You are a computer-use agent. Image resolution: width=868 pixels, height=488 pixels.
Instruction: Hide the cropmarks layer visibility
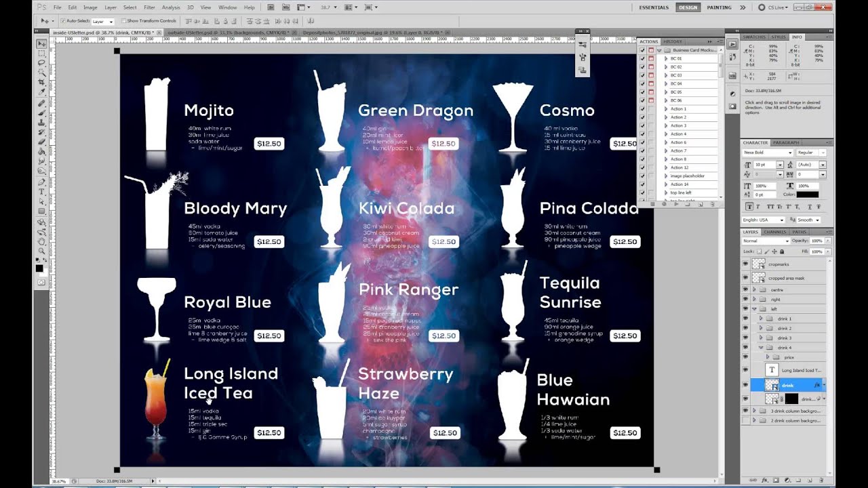pos(745,264)
